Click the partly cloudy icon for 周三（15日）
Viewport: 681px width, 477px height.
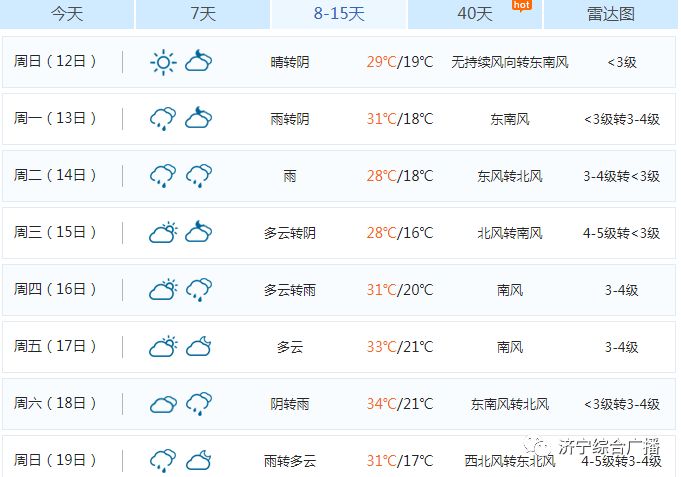163,233
